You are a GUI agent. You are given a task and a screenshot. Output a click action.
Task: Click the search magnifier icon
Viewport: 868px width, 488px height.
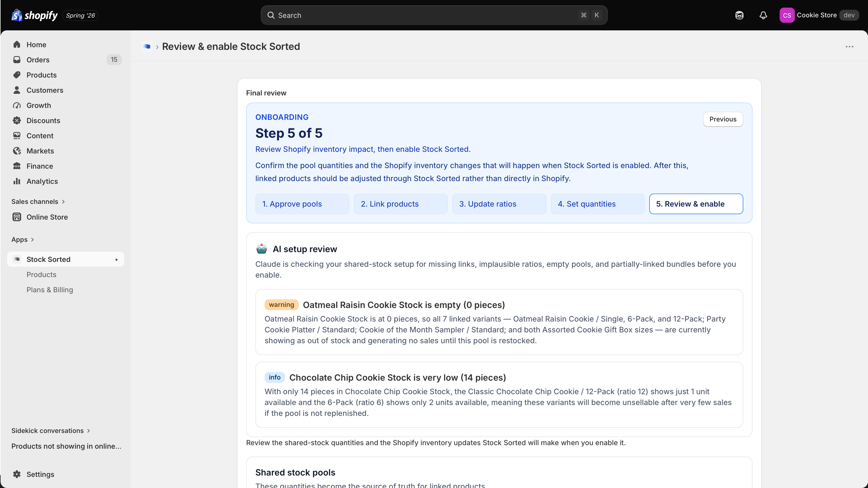(x=271, y=15)
